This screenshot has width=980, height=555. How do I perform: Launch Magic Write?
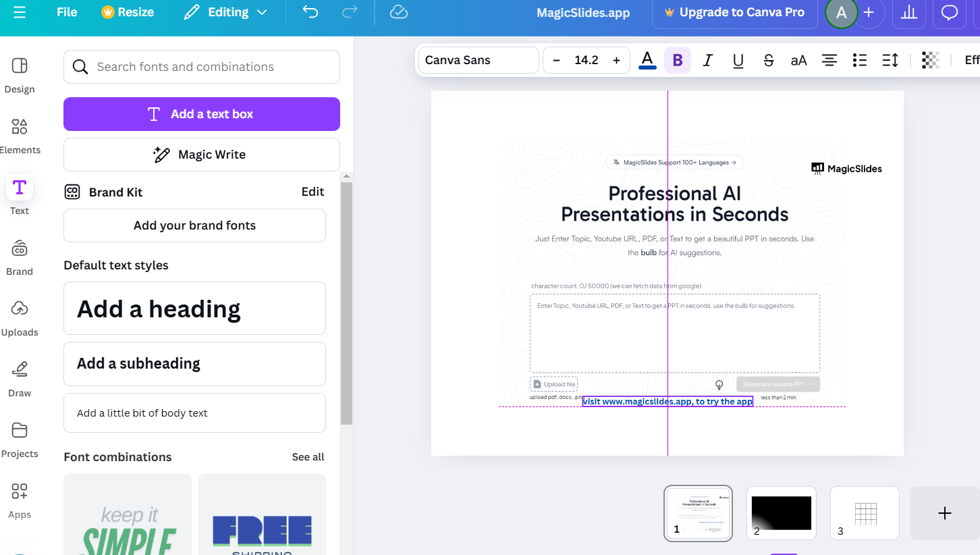pyautogui.click(x=202, y=155)
